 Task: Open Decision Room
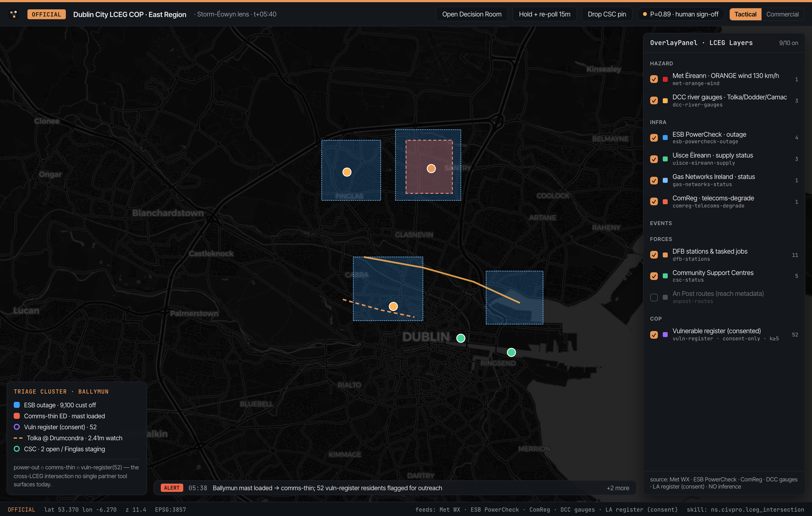tap(471, 14)
